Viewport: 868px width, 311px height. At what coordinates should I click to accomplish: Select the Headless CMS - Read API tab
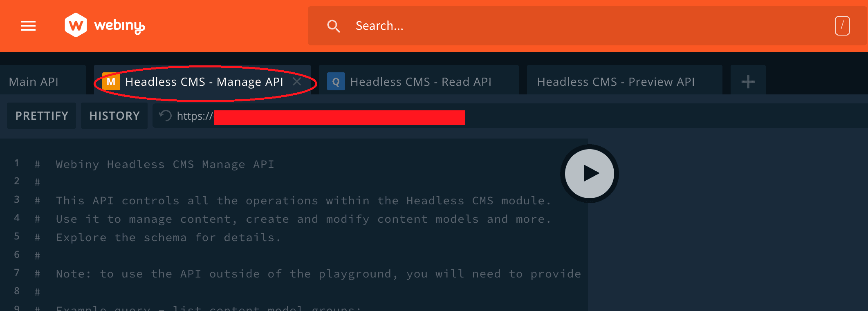tap(421, 82)
